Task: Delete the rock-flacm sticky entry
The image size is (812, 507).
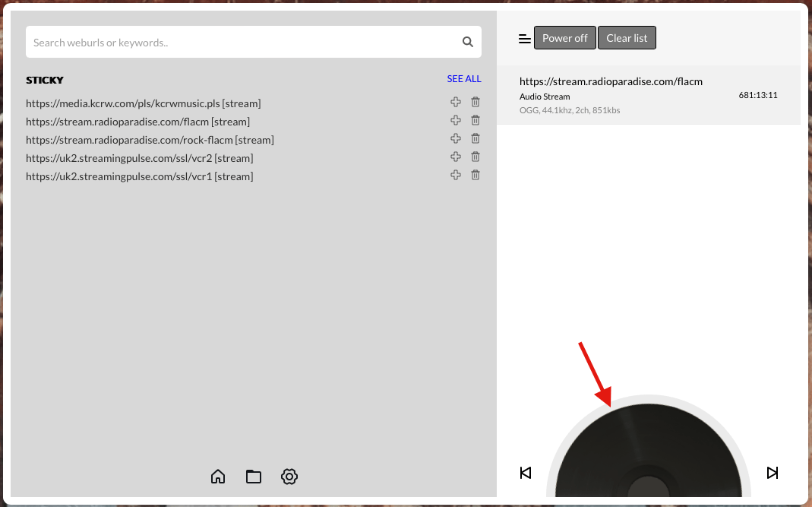Action: (x=476, y=138)
